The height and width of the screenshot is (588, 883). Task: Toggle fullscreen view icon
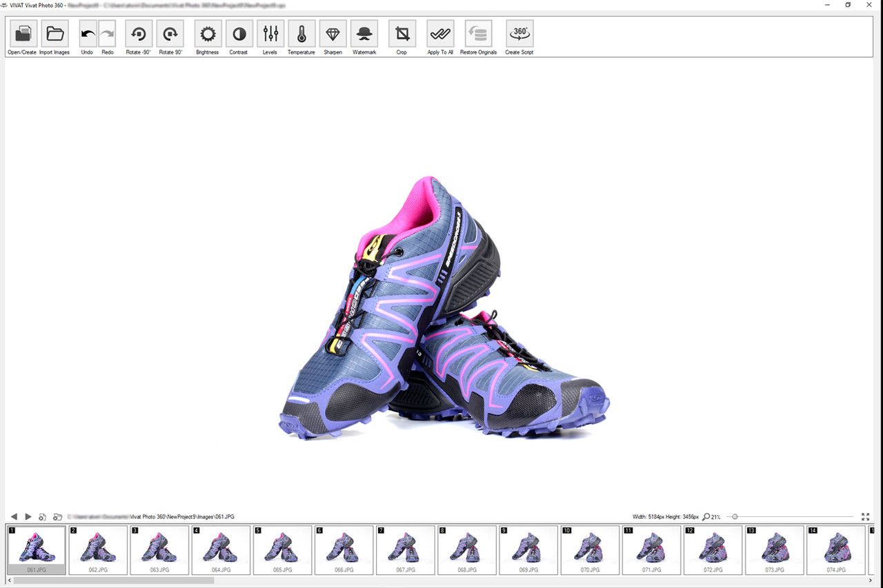tap(866, 516)
